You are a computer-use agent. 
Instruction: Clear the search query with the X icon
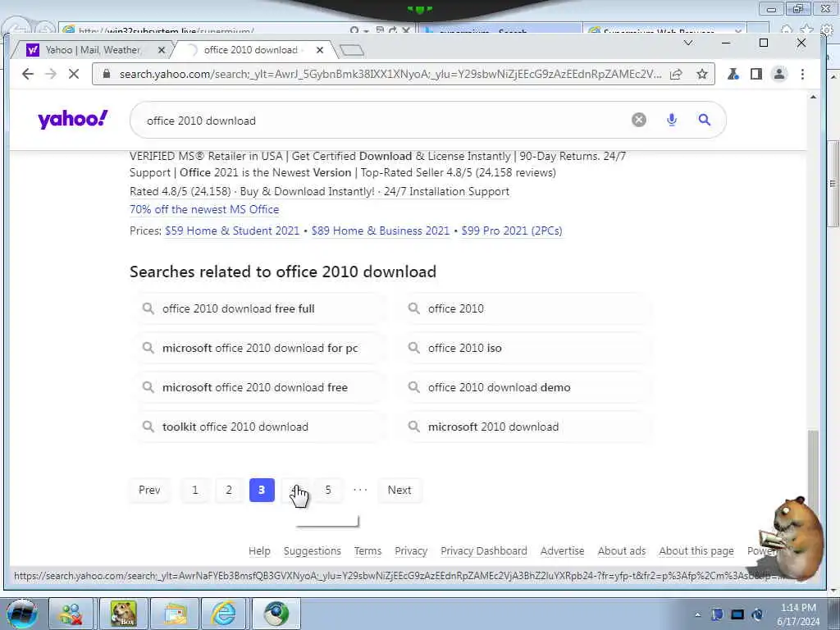(x=638, y=120)
